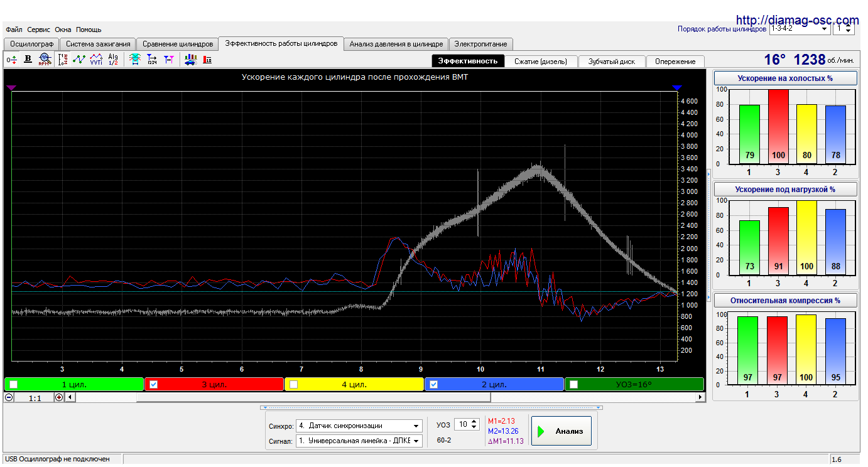Toggle the RPM 1/0 scale icon
868x467 pixels.
(63, 60)
